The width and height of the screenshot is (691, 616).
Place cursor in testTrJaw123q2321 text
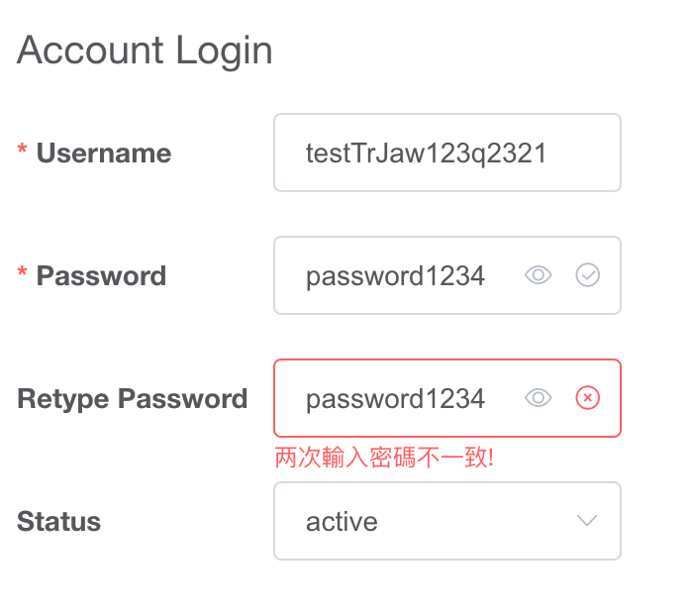(x=426, y=154)
